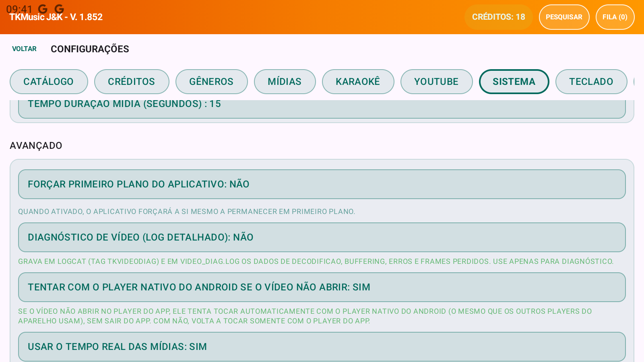Tap the CRÉDITOS: 18 indicator
644x362 pixels.
tap(498, 17)
